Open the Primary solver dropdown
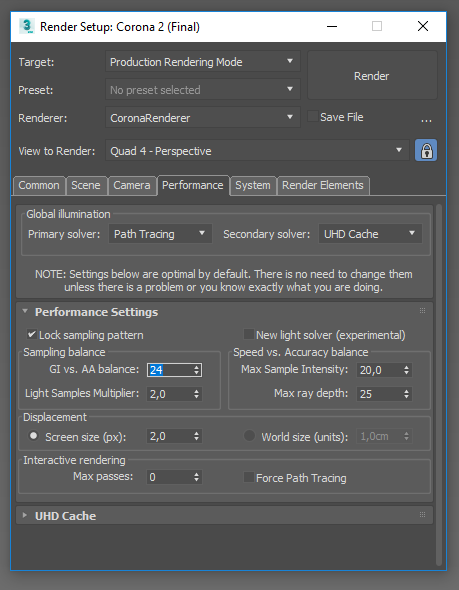Screen dimensions: 459x590 (160, 234)
